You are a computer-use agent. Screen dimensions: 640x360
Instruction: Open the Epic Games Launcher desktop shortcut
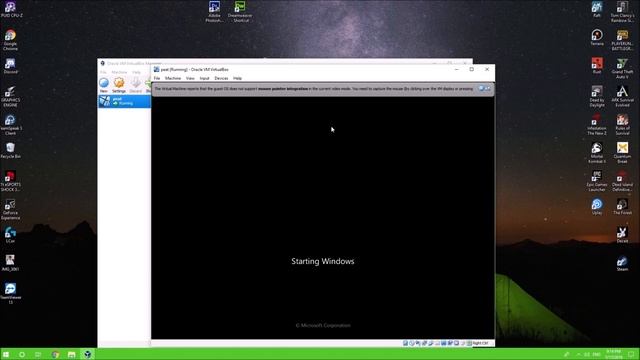click(597, 181)
